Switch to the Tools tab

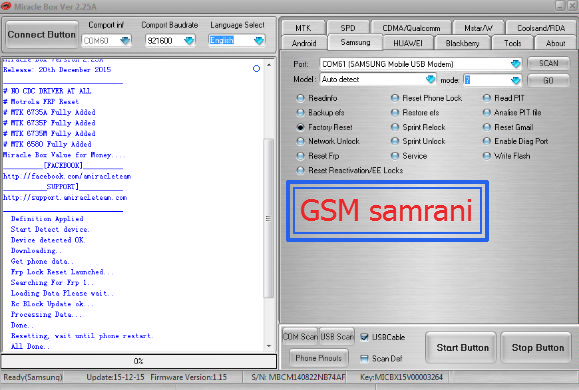[513, 43]
